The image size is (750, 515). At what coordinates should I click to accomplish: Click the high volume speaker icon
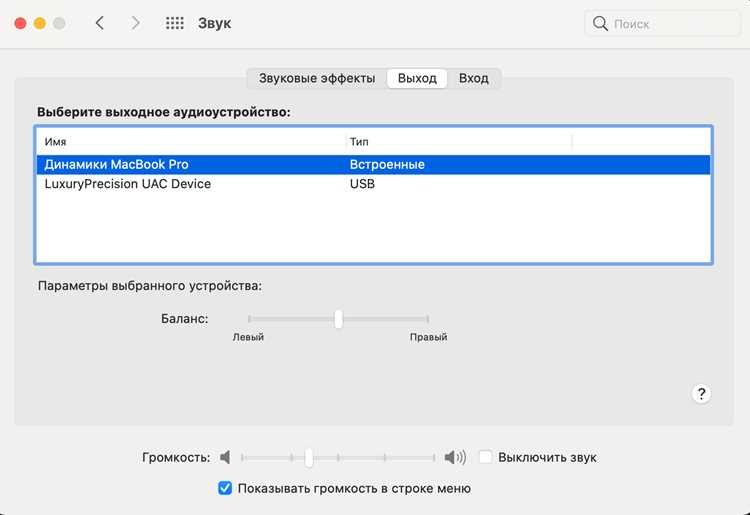(455, 458)
